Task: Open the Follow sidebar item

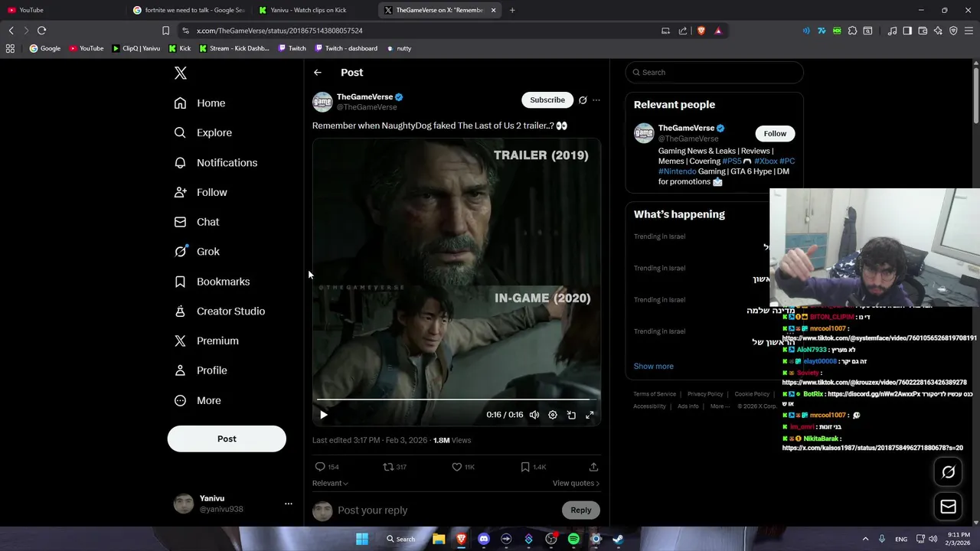Action: [201, 192]
